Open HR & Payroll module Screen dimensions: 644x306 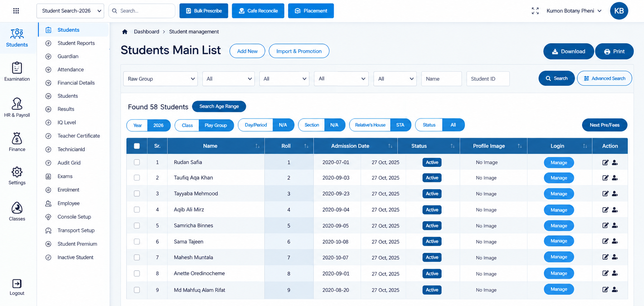[x=17, y=108]
